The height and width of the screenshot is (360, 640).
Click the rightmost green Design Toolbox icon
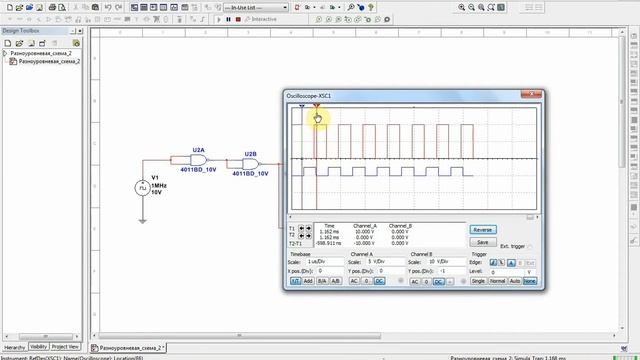76,43
